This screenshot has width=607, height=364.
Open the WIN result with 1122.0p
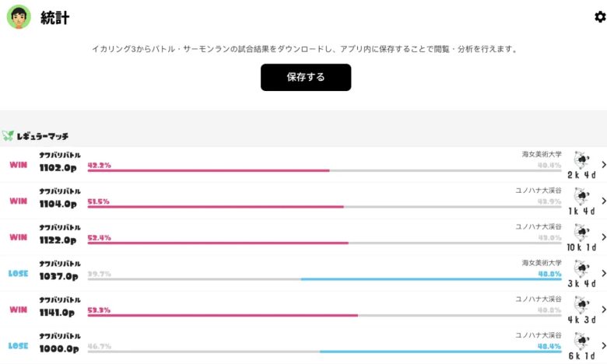(18, 236)
